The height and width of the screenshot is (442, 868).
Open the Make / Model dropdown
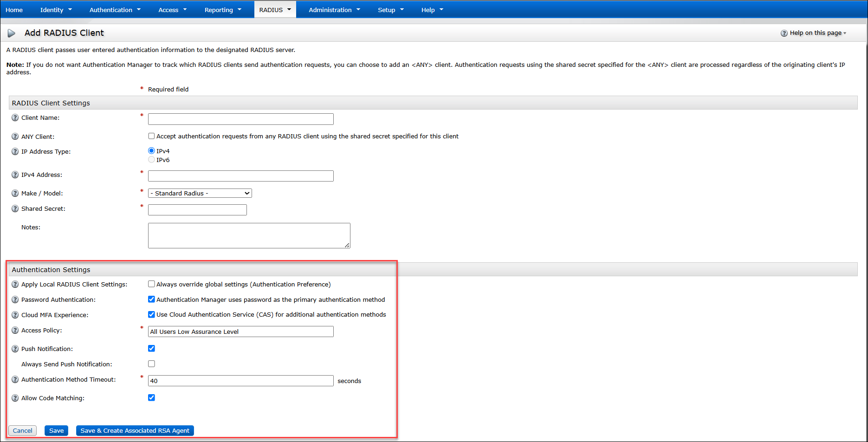[x=200, y=193]
